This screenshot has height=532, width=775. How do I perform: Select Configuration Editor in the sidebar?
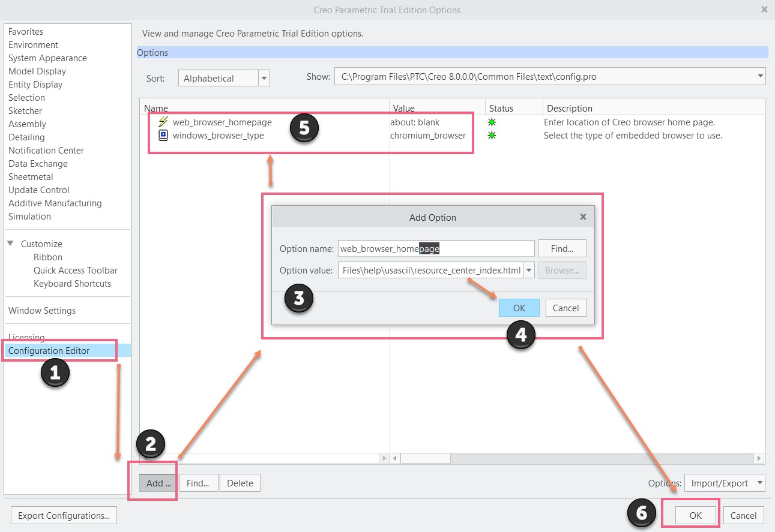click(48, 350)
